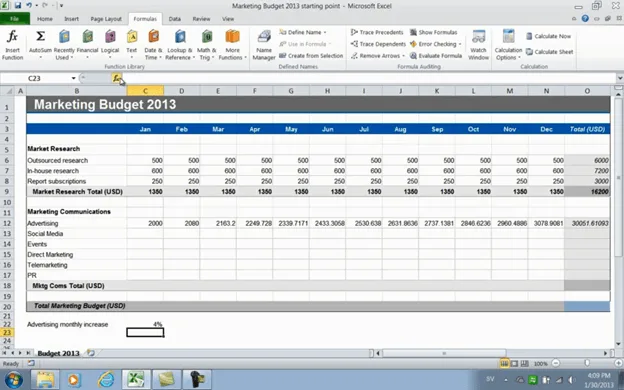Open the Name Manager
The height and width of the screenshot is (390, 624).
[x=264, y=45]
